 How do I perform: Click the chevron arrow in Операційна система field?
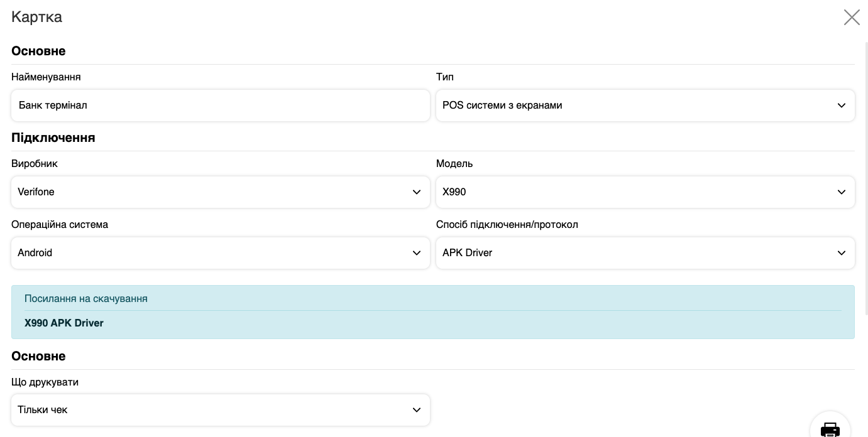416,253
